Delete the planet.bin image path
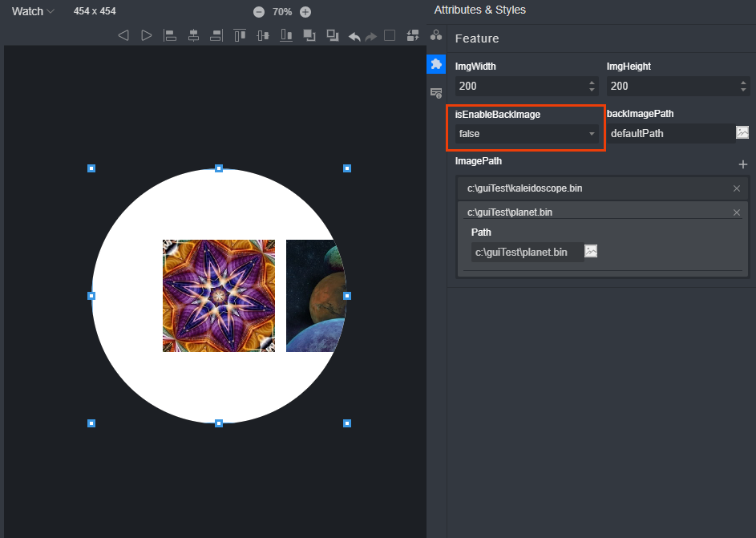This screenshot has width=756, height=538. click(737, 212)
